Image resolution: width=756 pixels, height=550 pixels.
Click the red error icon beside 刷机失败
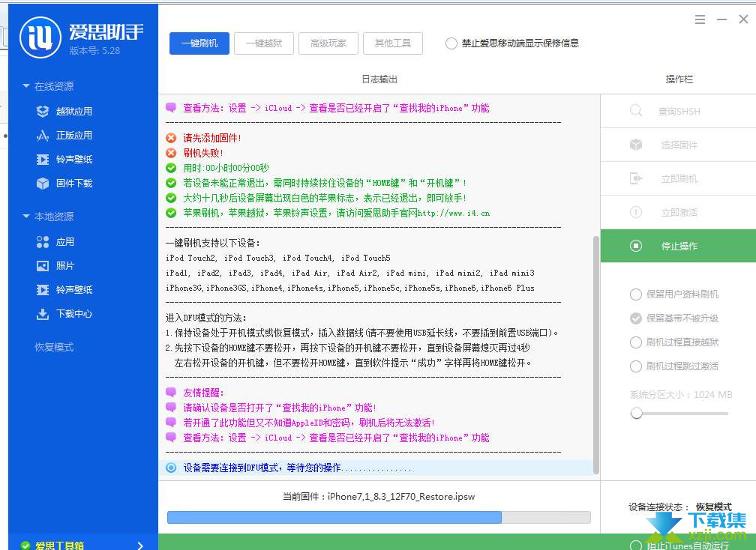(171, 153)
